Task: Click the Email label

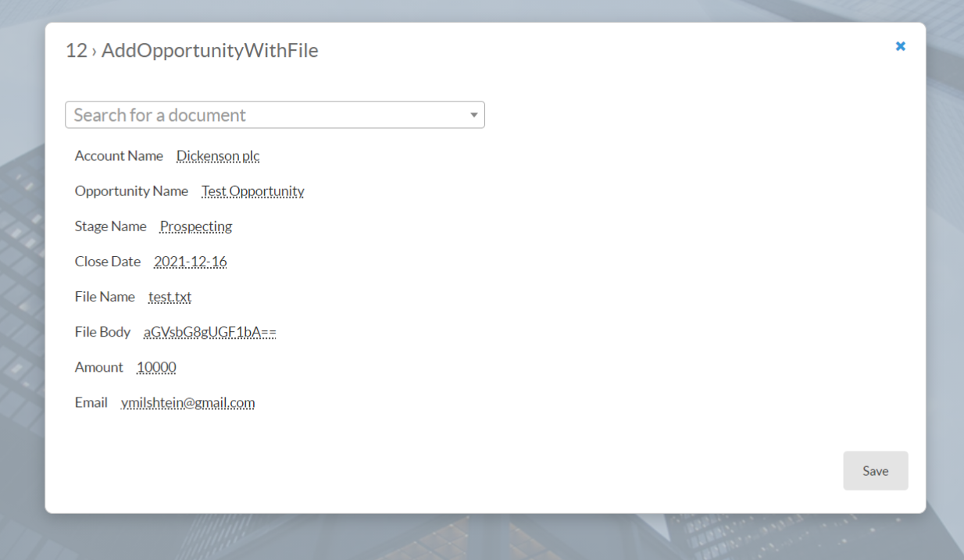Action: pos(91,403)
